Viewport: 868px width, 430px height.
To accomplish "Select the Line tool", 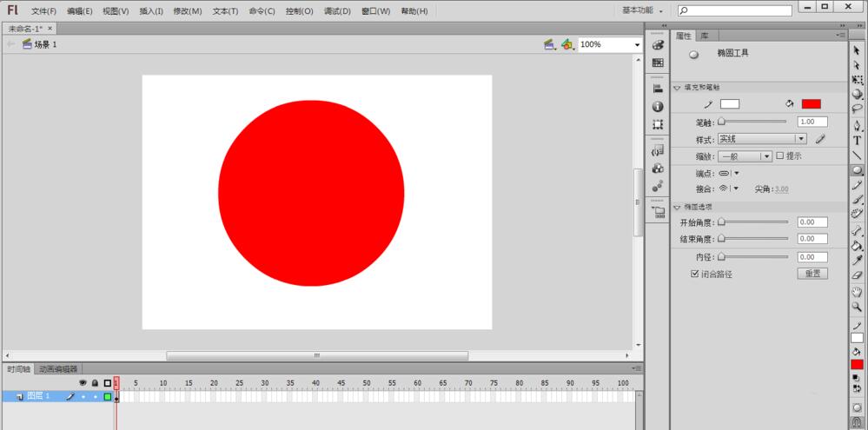I will pyautogui.click(x=857, y=155).
